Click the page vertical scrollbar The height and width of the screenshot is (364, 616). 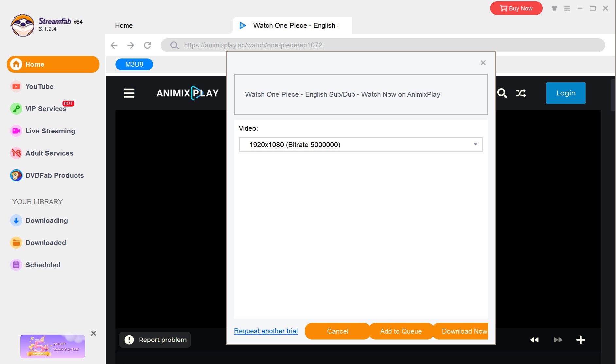click(613, 95)
